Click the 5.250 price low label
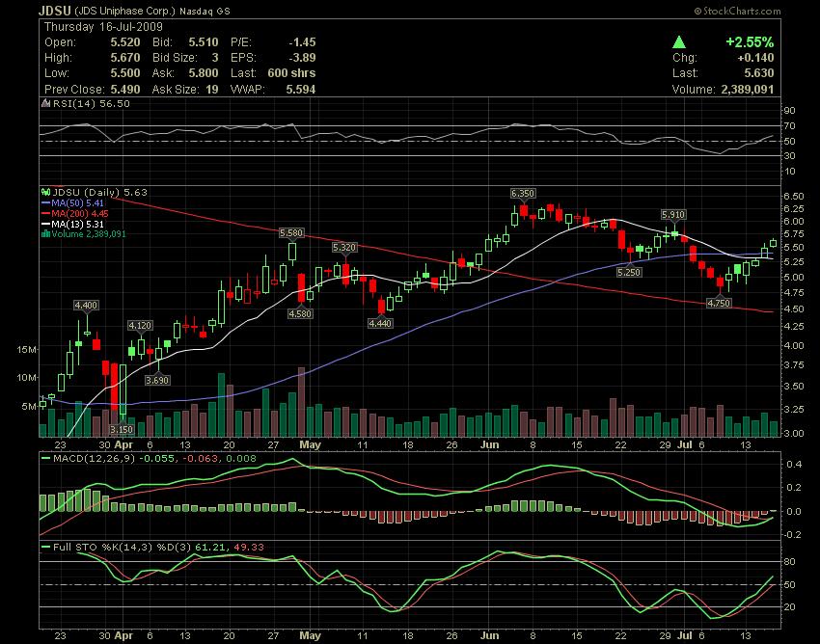The height and width of the screenshot is (644, 820). (629, 272)
